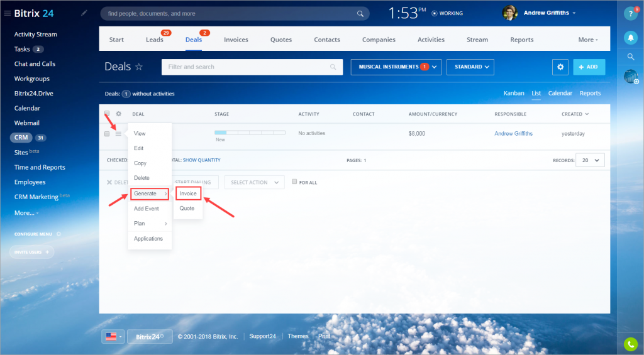Click the grid settings gear in table header
This screenshot has width=644, height=355.
click(x=119, y=114)
